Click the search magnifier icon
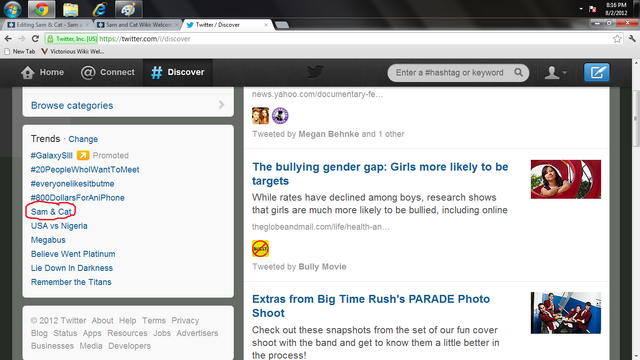The width and height of the screenshot is (640, 360). pos(518,72)
